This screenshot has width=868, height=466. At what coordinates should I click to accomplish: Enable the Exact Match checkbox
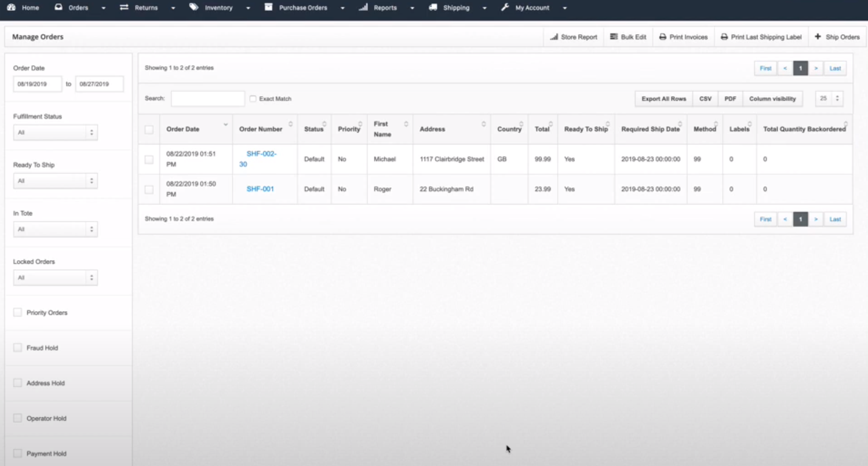pos(253,98)
